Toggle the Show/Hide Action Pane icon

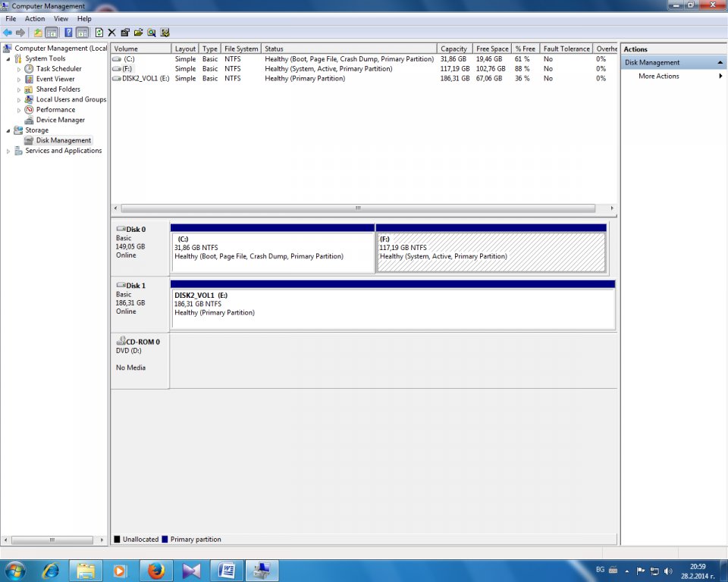click(81, 33)
